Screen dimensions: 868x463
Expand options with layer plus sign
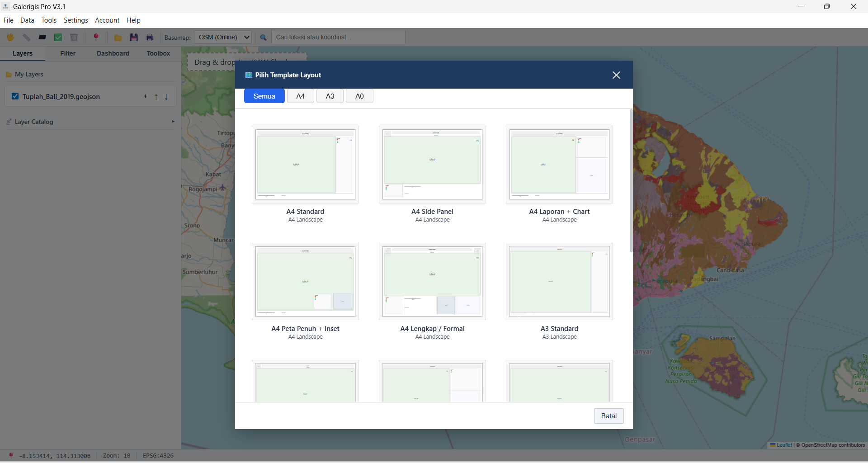point(146,96)
